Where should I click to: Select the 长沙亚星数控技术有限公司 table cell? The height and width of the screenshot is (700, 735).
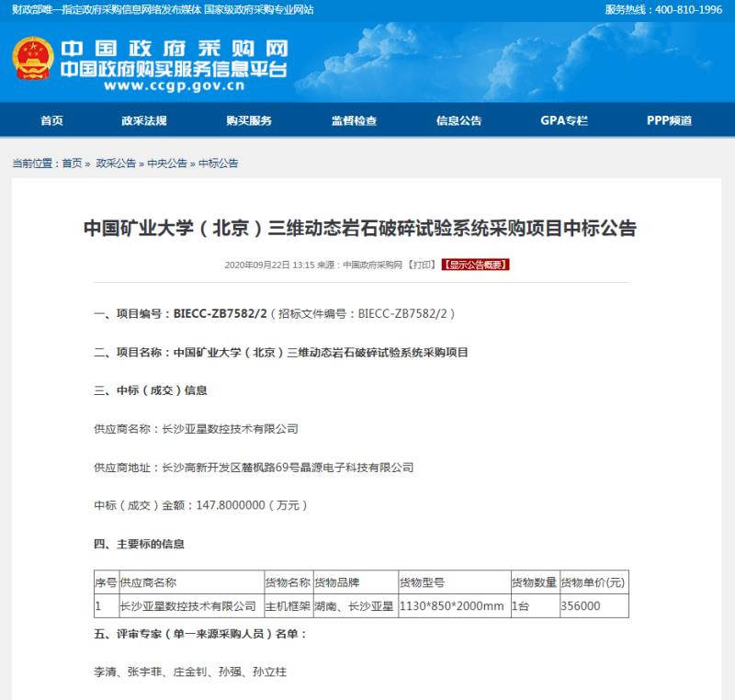coord(188,606)
